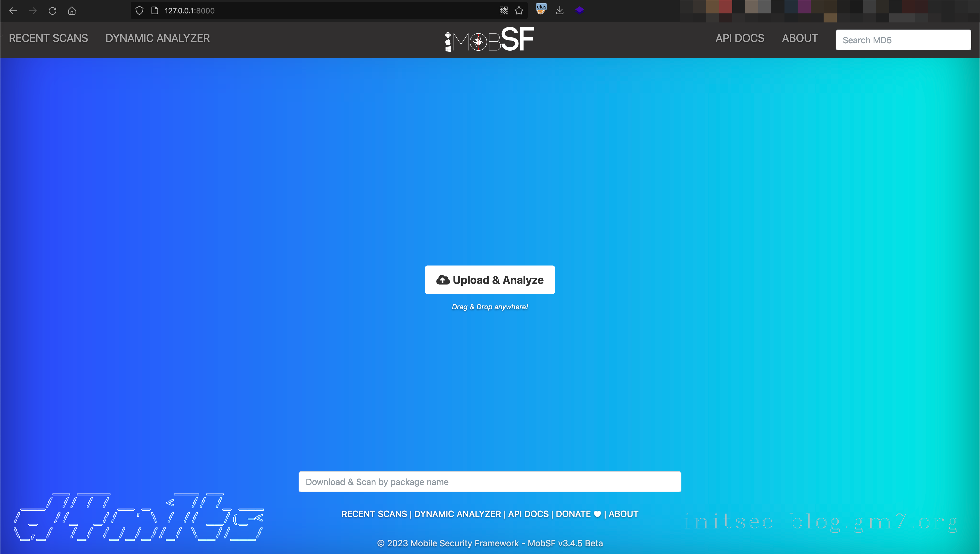Click the browser home icon
The width and height of the screenshot is (980, 554).
[72, 11]
